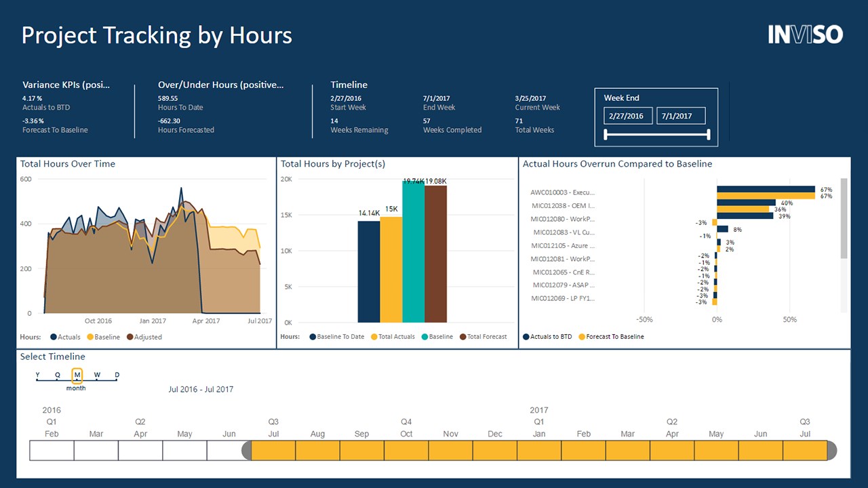Select the Y (year) timeline granularity
This screenshot has width=868, height=488.
(x=37, y=375)
